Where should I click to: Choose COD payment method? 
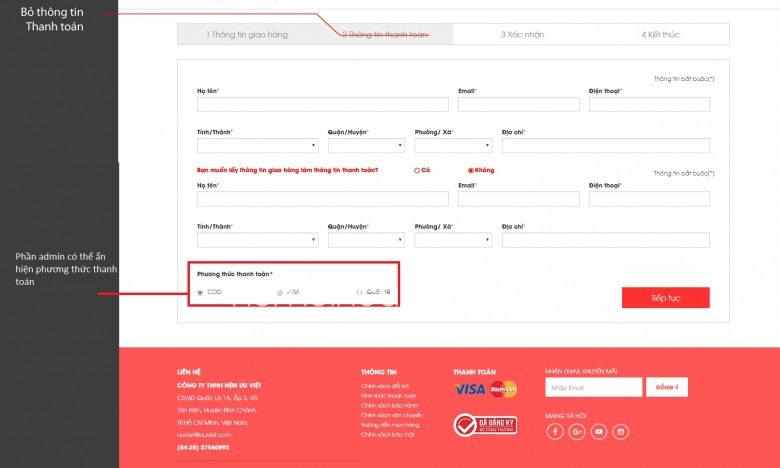pyautogui.click(x=200, y=292)
